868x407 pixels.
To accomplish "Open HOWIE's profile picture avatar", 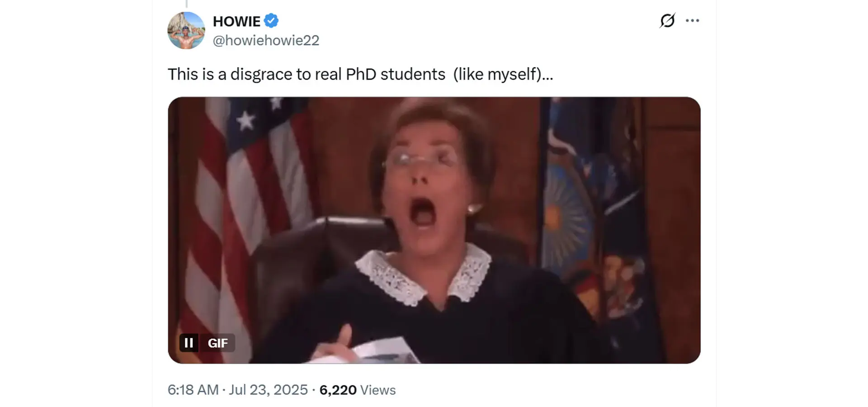I will point(186,30).
